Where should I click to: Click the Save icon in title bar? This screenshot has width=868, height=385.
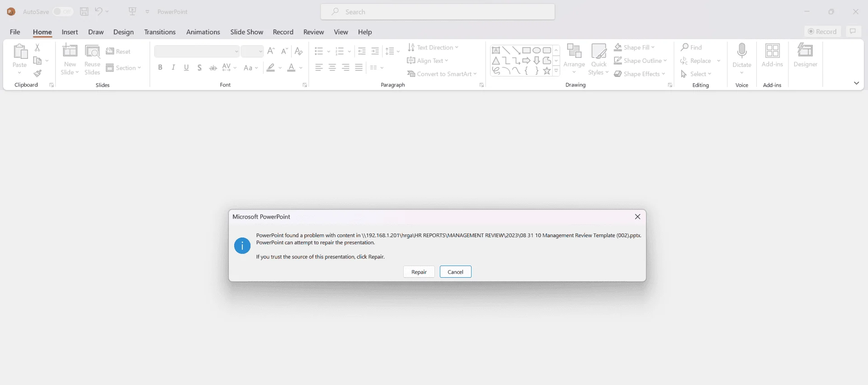pyautogui.click(x=84, y=12)
